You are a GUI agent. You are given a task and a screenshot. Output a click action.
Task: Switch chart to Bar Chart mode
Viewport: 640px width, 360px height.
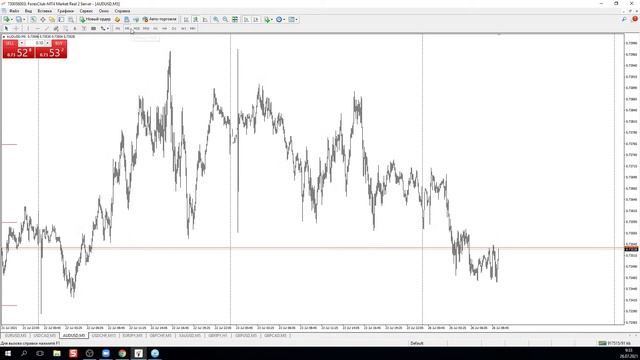pos(186,19)
